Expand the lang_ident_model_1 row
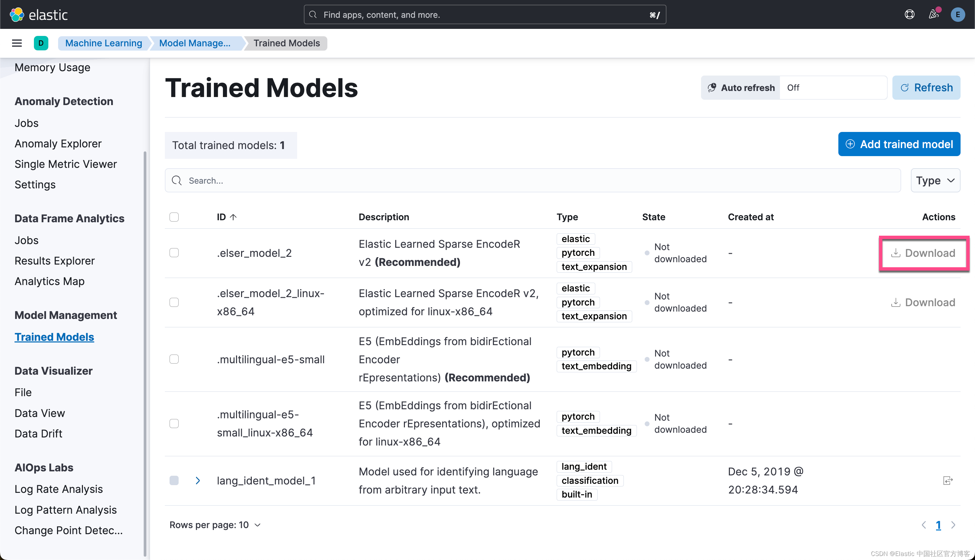 pos(198,480)
